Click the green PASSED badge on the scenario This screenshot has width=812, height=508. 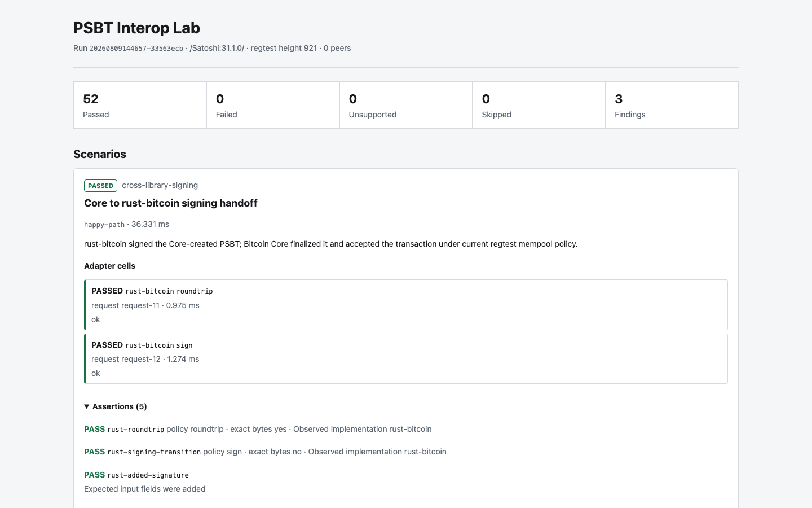pyautogui.click(x=100, y=186)
